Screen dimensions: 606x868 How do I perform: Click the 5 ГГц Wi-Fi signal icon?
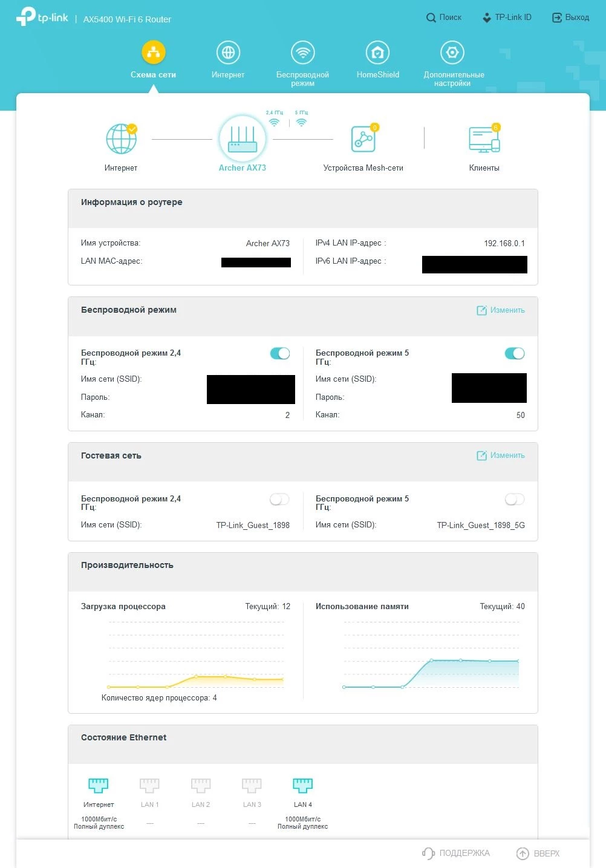301,122
